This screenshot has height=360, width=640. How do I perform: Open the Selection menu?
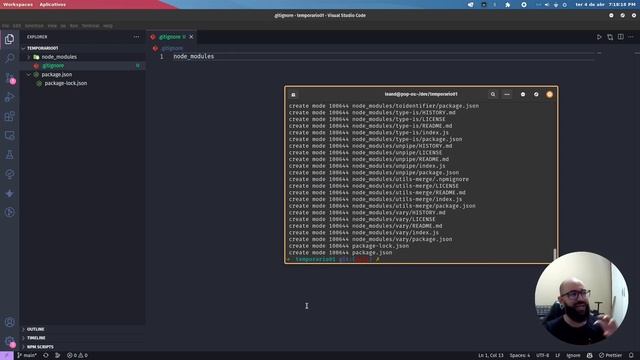34,26
